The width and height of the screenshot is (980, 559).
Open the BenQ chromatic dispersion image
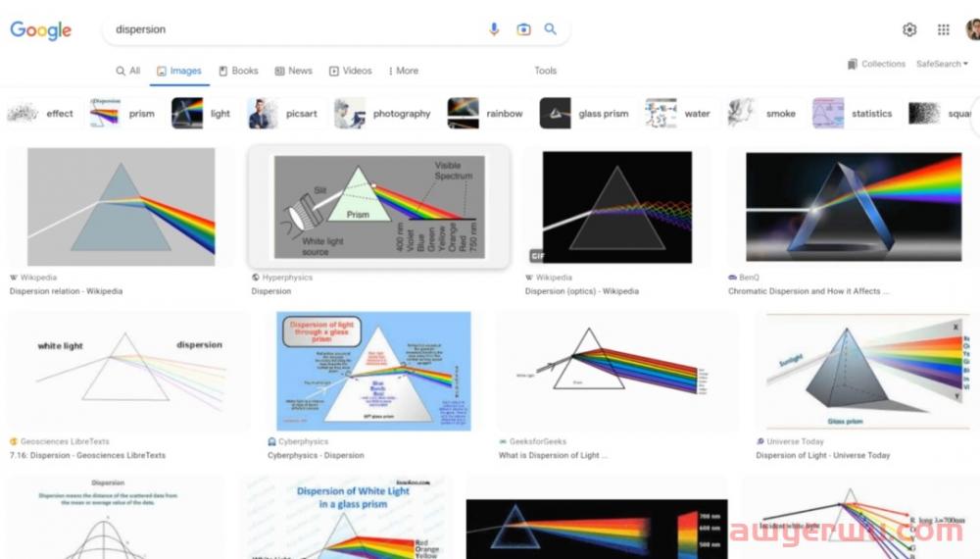pos(854,207)
